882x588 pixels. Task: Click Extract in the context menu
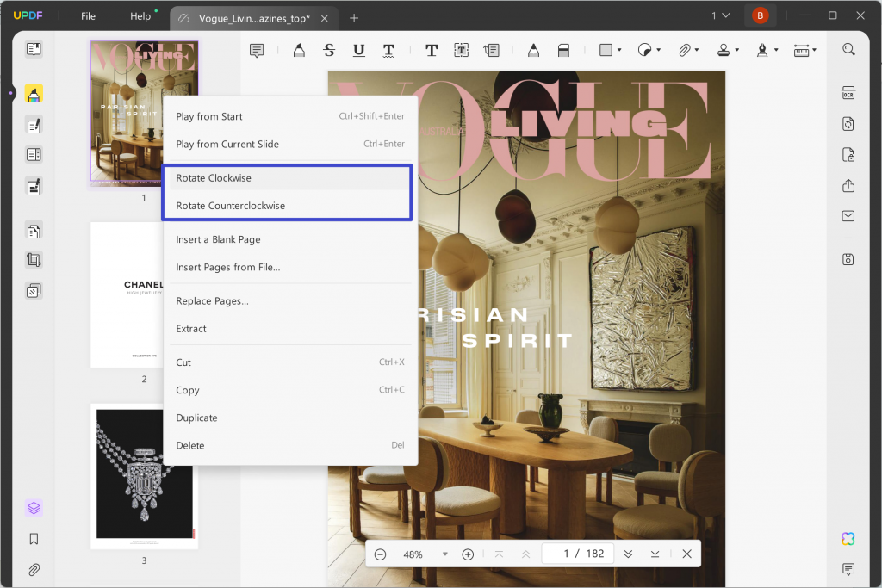pyautogui.click(x=190, y=328)
